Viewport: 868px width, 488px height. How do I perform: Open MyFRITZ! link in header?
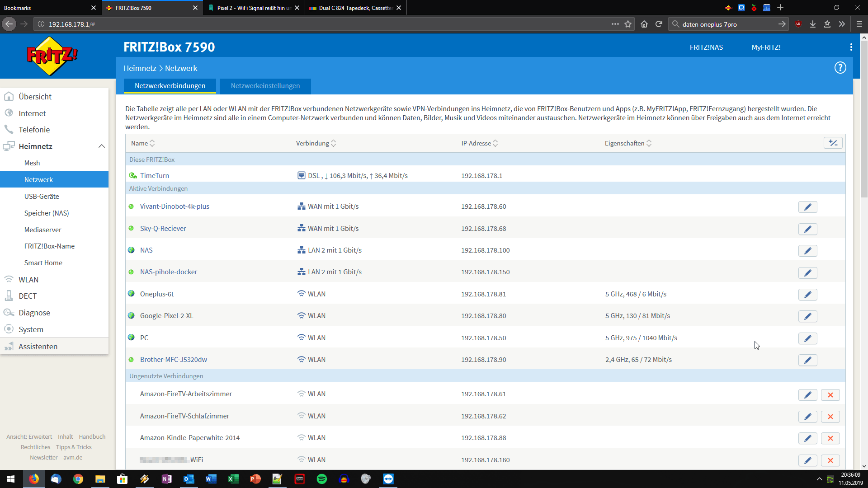pyautogui.click(x=766, y=47)
